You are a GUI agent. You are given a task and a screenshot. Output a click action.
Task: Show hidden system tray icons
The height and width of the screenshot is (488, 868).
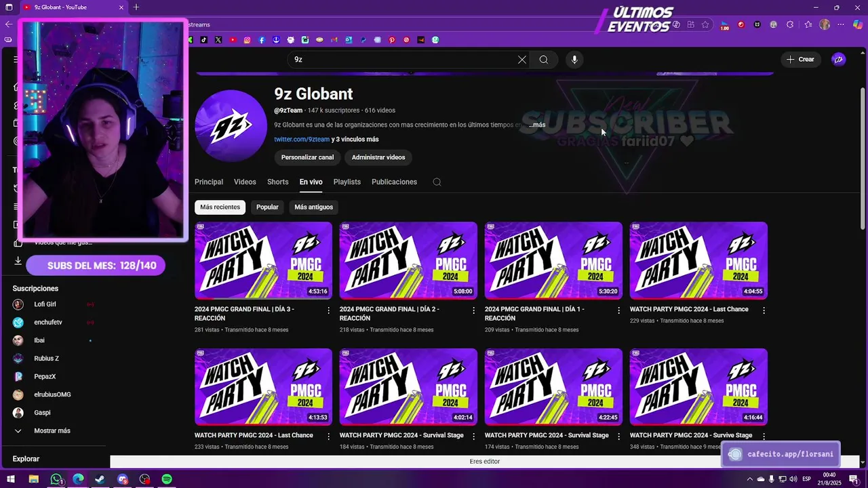pyautogui.click(x=749, y=479)
